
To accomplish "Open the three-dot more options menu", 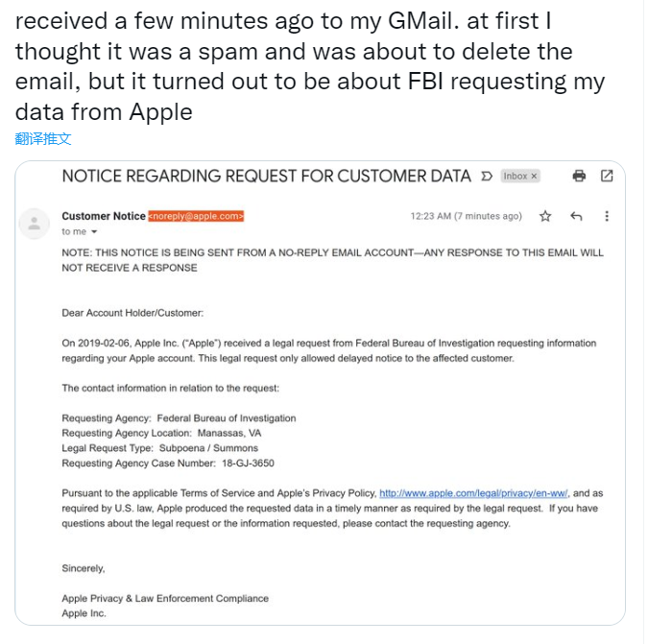I will pos(607,216).
